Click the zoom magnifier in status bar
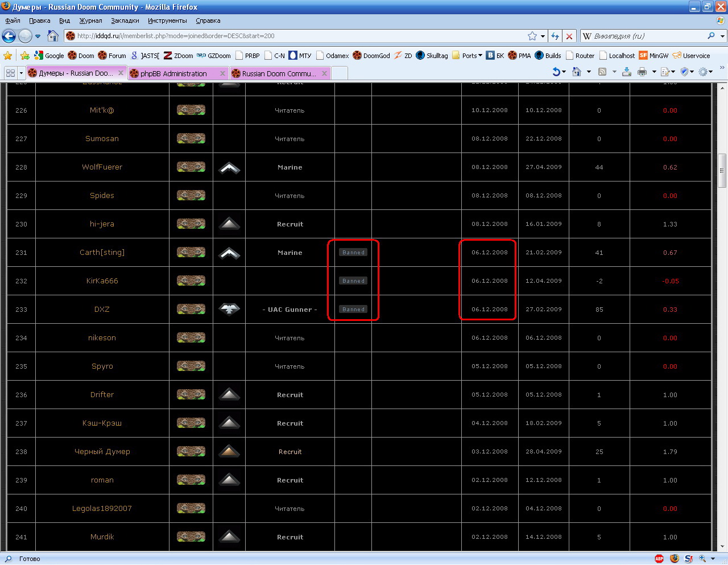Viewport: 728px width, 565px height. [703, 559]
